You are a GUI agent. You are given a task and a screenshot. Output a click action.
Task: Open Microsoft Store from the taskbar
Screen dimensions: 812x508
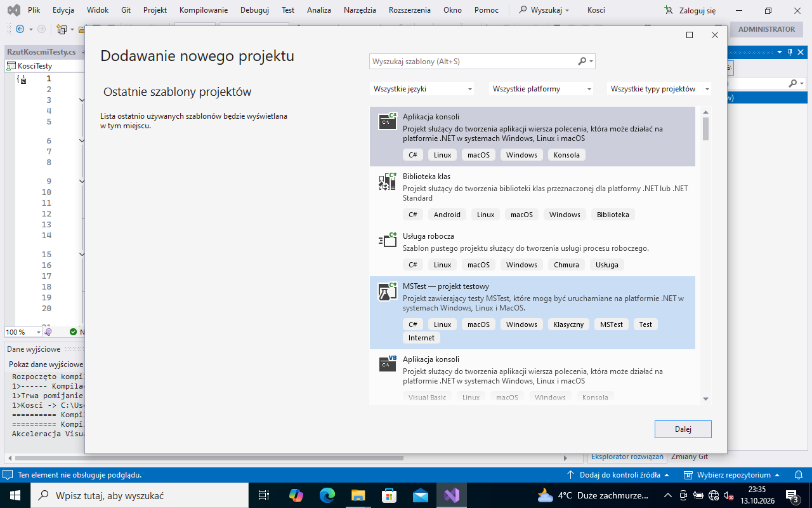[390, 495]
